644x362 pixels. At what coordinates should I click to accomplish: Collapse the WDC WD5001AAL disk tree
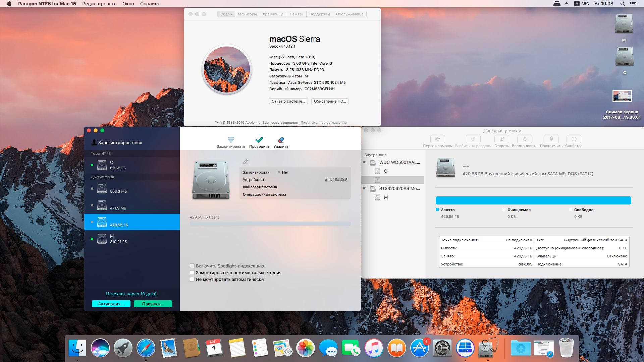point(364,163)
